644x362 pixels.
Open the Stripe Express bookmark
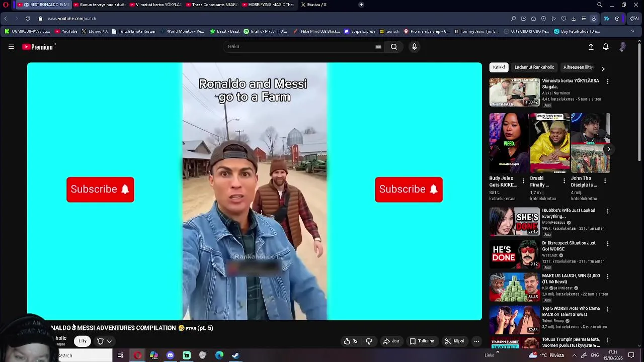(360, 31)
